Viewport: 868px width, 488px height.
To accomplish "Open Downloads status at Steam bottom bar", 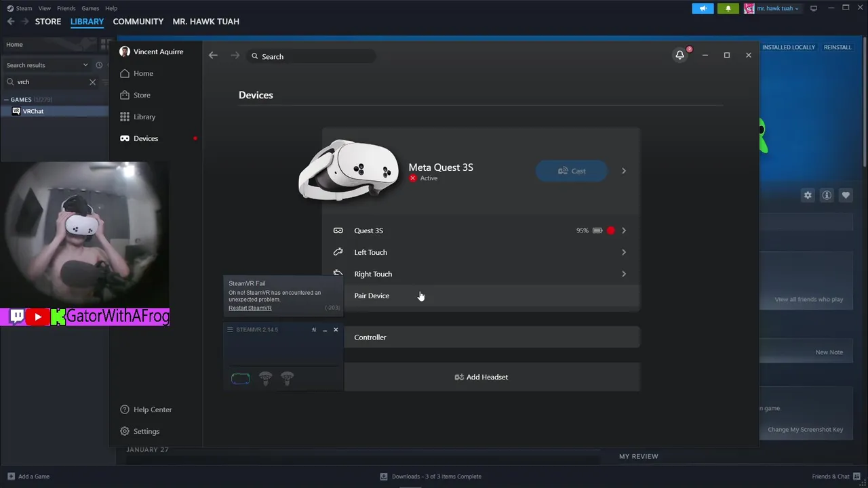I will (431, 476).
